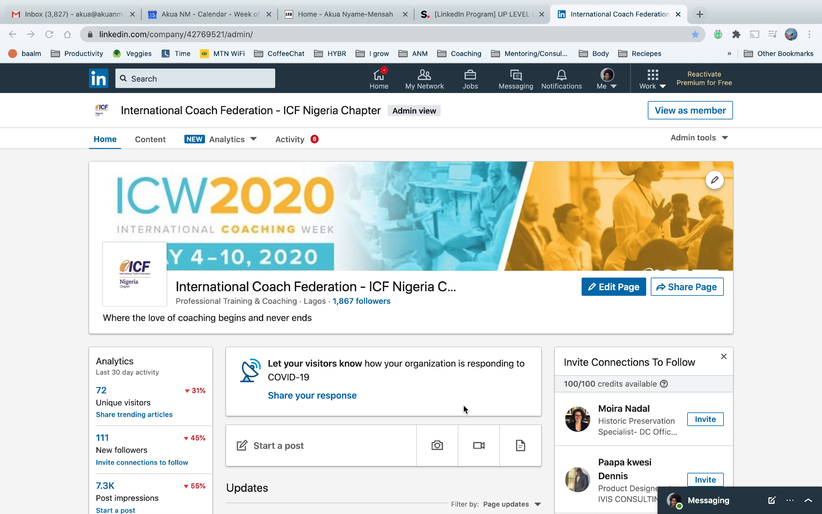The image size is (822, 514).
Task: Click Share trending articles link
Action: click(134, 414)
